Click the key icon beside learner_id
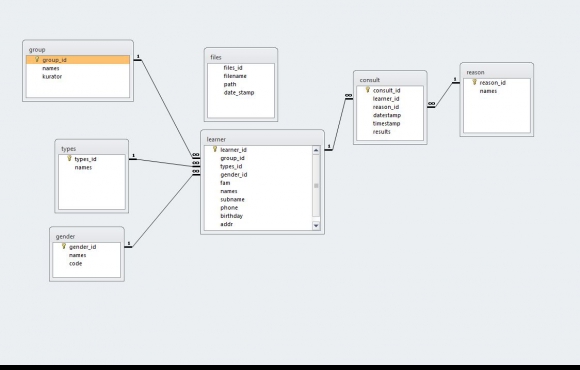 click(x=215, y=149)
